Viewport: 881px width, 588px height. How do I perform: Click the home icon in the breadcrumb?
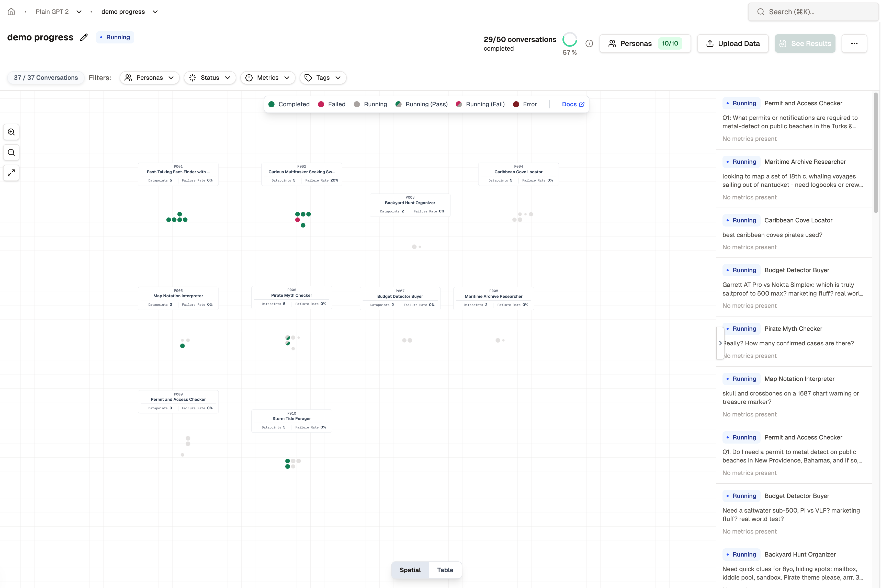[x=11, y=12]
